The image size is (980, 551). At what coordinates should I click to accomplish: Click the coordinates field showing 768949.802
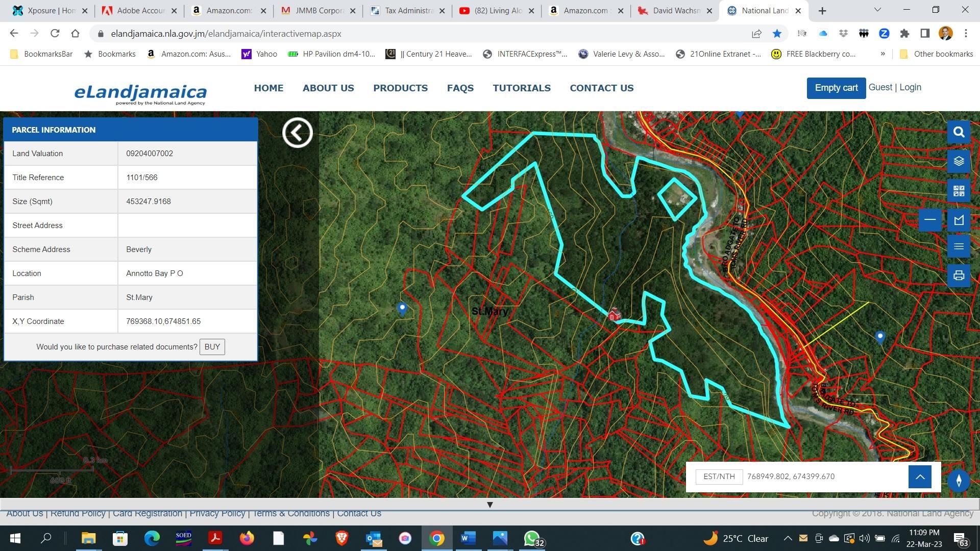790,477
